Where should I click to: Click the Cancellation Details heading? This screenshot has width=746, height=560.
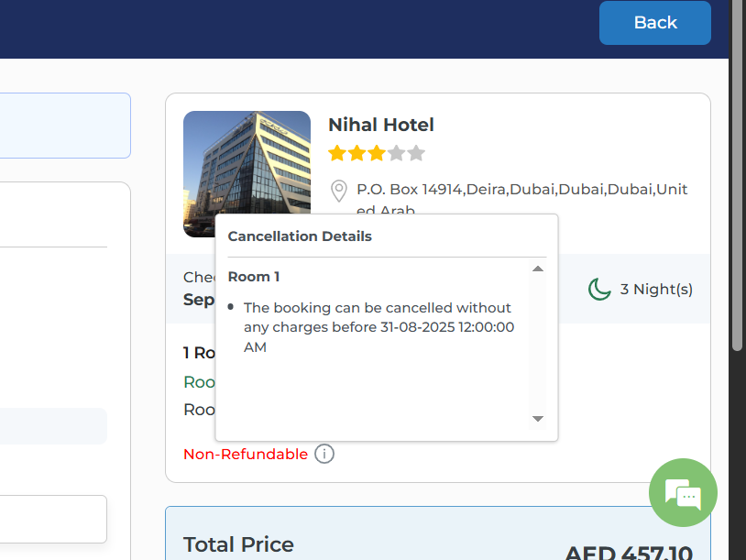pyautogui.click(x=300, y=236)
